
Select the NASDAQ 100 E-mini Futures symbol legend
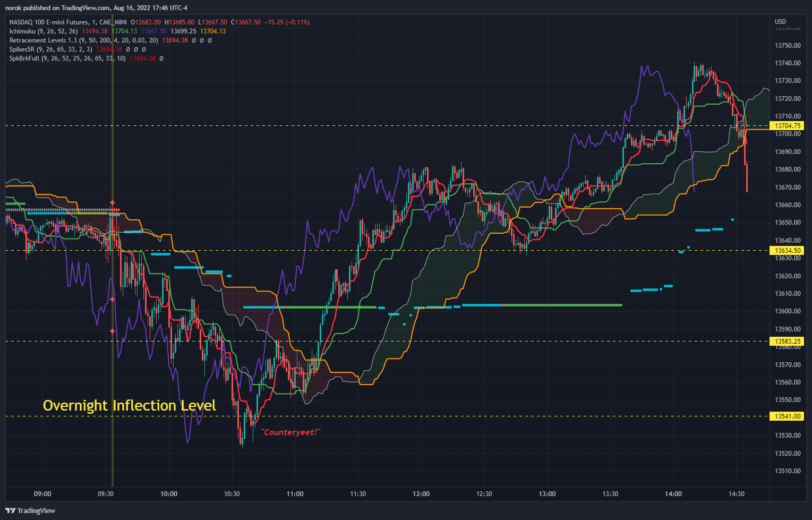tap(159, 22)
